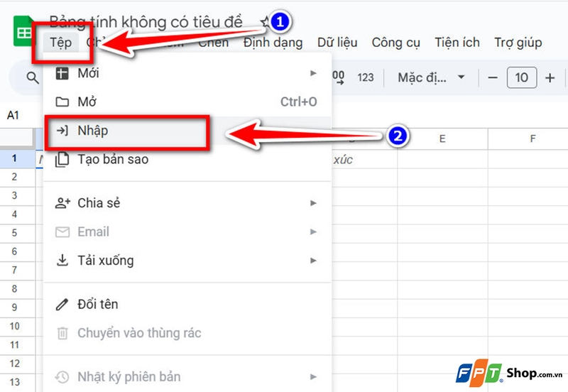Click the A1 name box
Screen dimensions: 568x392
click(x=13, y=115)
